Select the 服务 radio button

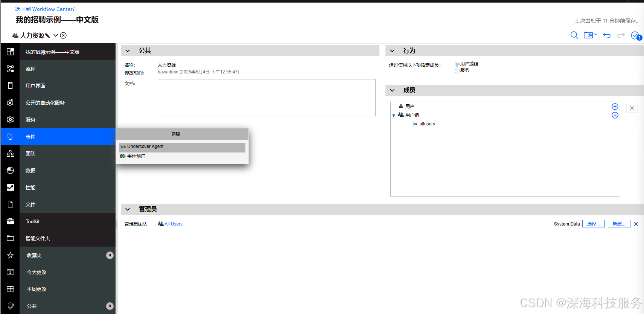click(457, 71)
